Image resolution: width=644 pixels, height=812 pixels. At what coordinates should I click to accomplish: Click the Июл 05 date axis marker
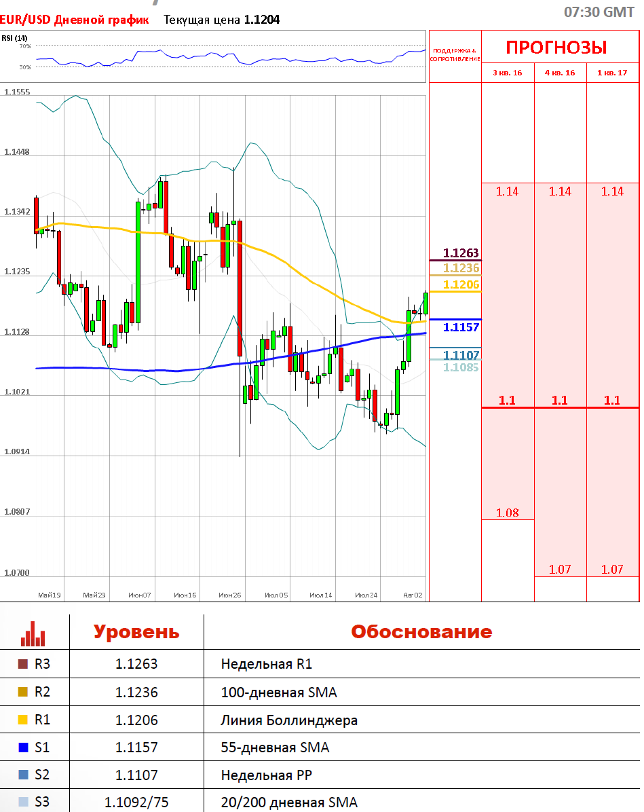276,595
